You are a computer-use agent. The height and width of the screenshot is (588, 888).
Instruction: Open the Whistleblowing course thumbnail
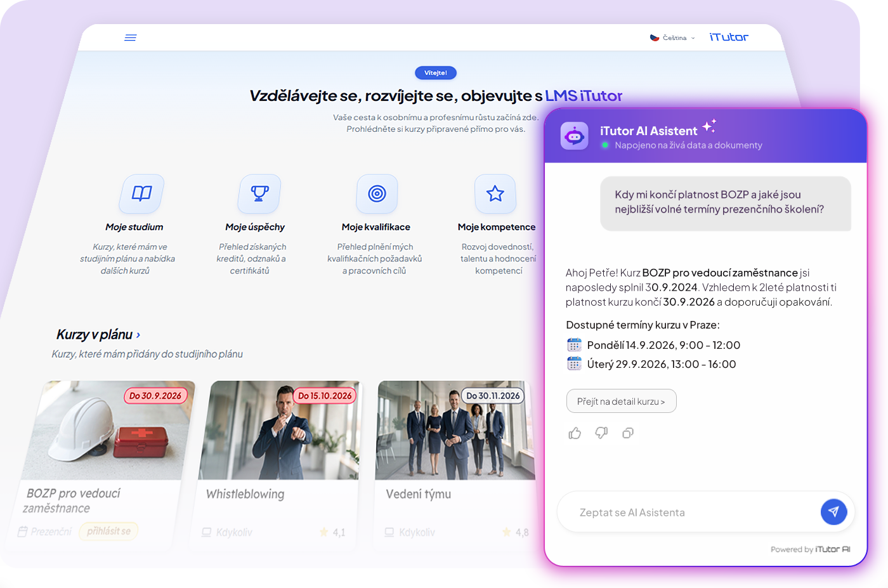tap(280, 430)
